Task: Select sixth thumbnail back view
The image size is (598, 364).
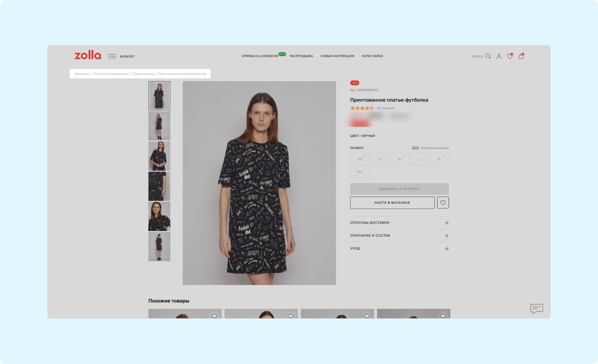Action: point(159,247)
